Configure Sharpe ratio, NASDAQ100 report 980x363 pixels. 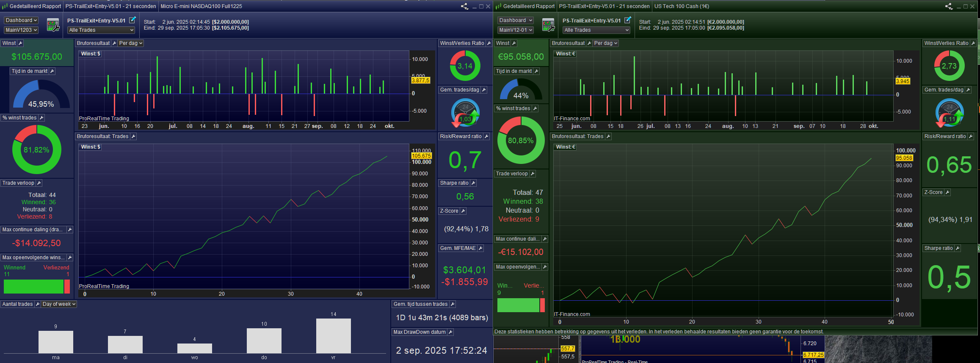(473, 183)
